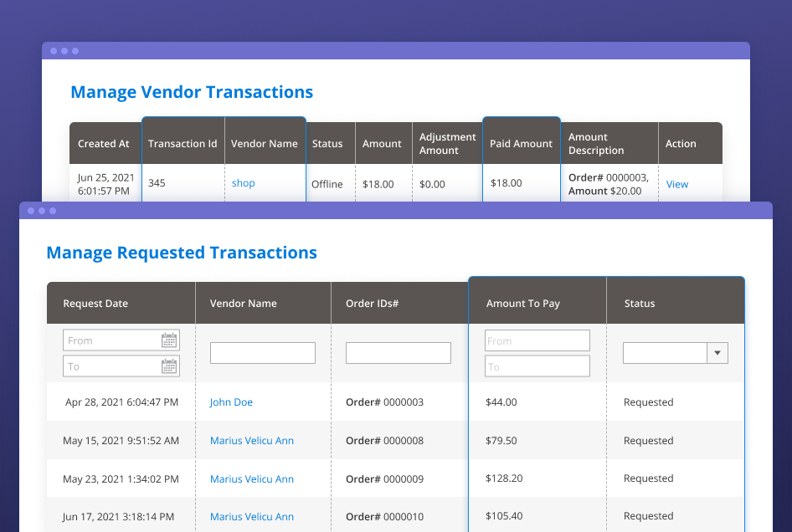The height and width of the screenshot is (532, 792).
Task: Click the Vendor Name filter input field
Action: pos(263,352)
